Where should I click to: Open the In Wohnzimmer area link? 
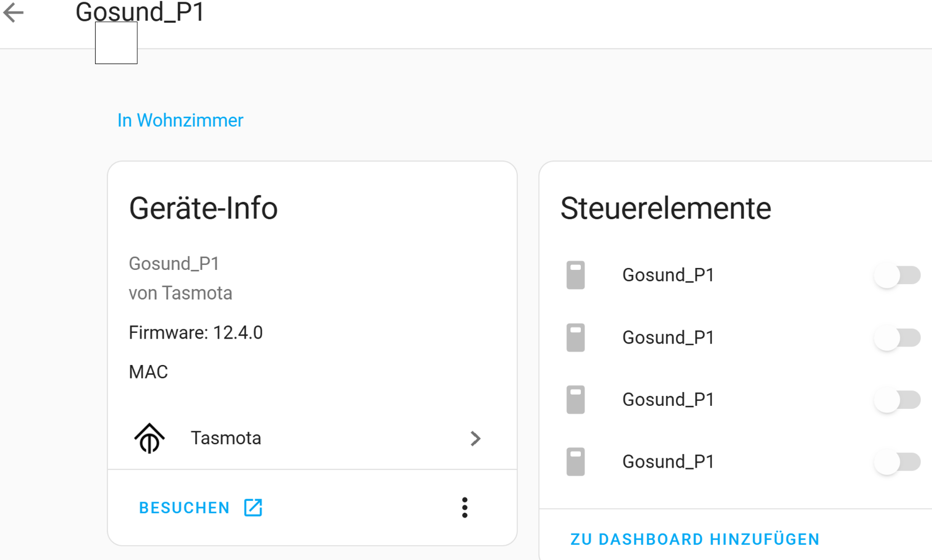(x=180, y=121)
